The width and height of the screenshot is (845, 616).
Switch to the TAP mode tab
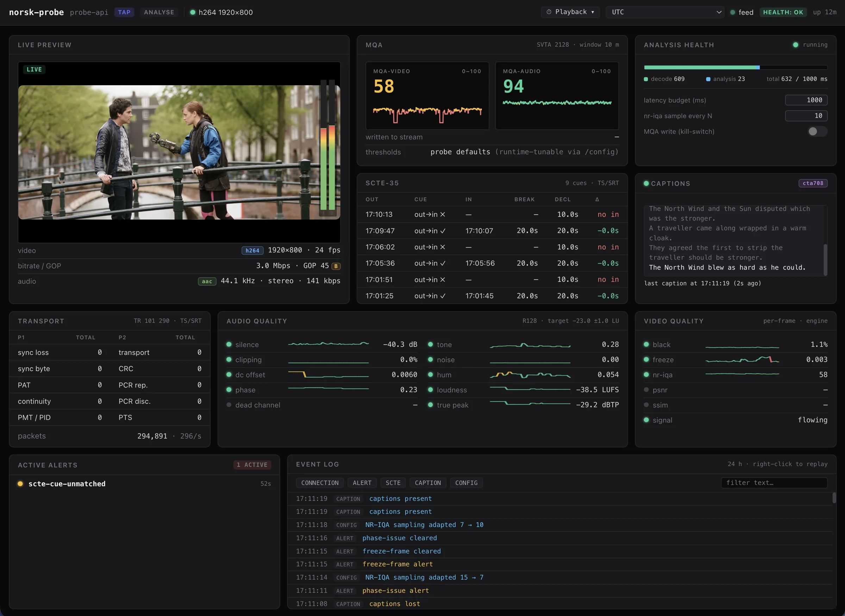pos(124,12)
